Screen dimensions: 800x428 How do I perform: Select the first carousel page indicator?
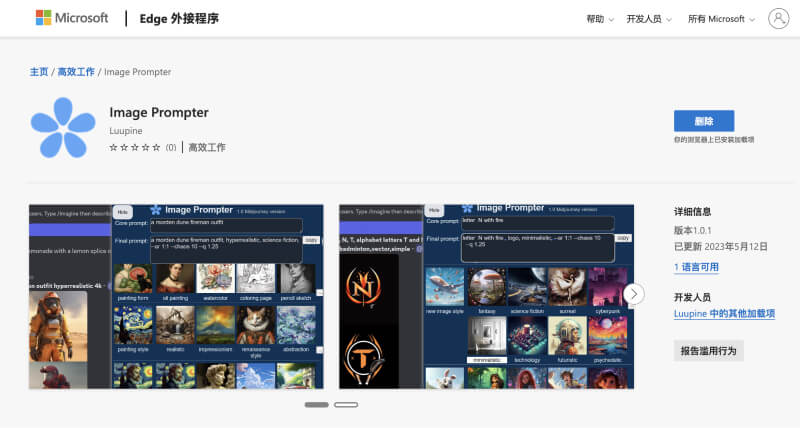[x=316, y=404]
